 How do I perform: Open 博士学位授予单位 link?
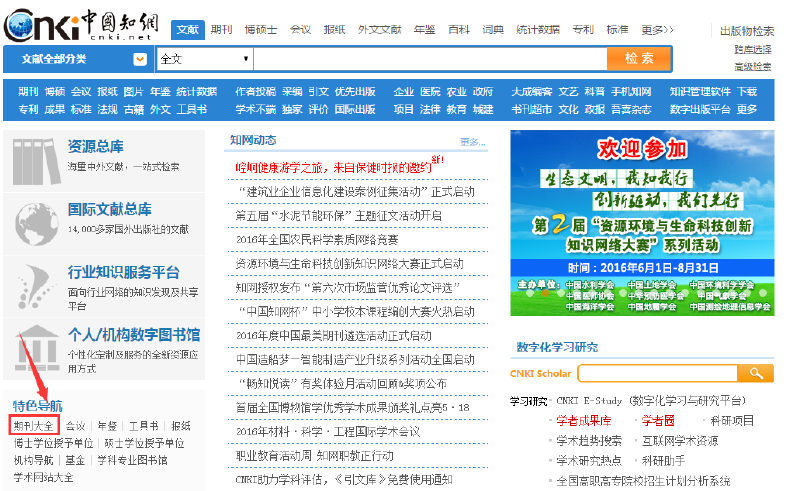point(54,443)
